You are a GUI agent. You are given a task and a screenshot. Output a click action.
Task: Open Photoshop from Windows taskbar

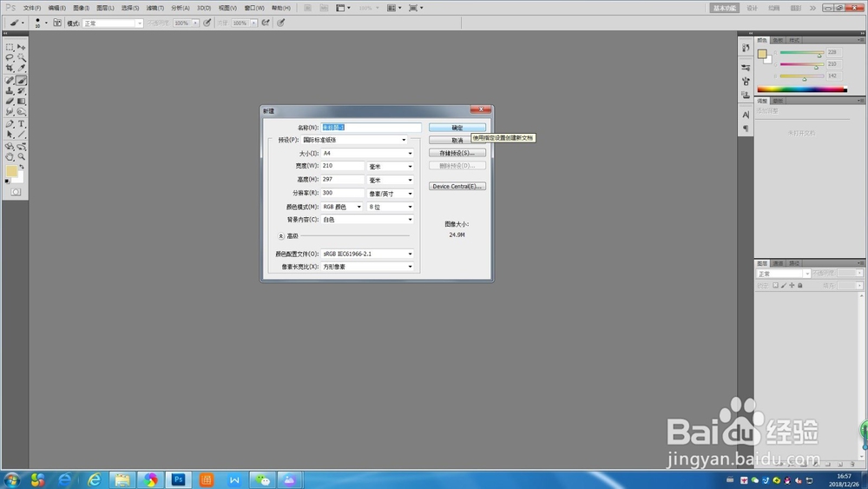pos(178,479)
